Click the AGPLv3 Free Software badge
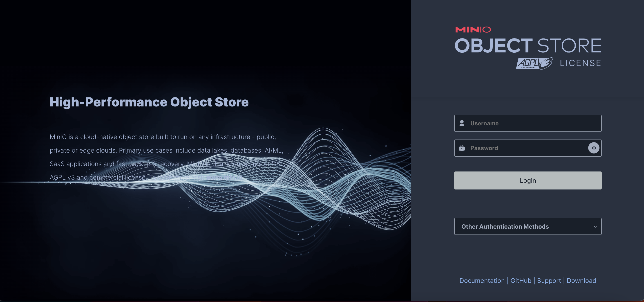644x302 pixels. pos(534,63)
